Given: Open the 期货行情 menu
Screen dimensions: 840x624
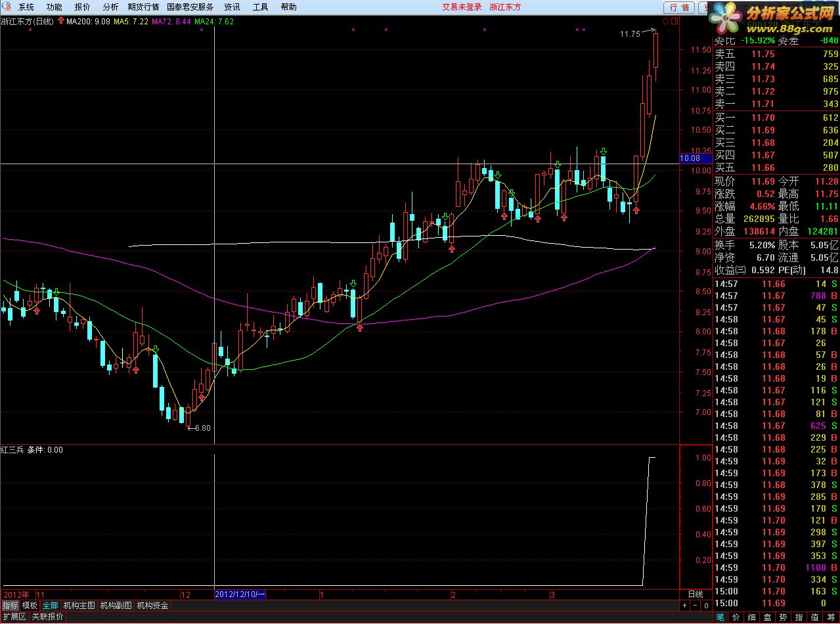Looking at the screenshot, I should (x=143, y=7).
